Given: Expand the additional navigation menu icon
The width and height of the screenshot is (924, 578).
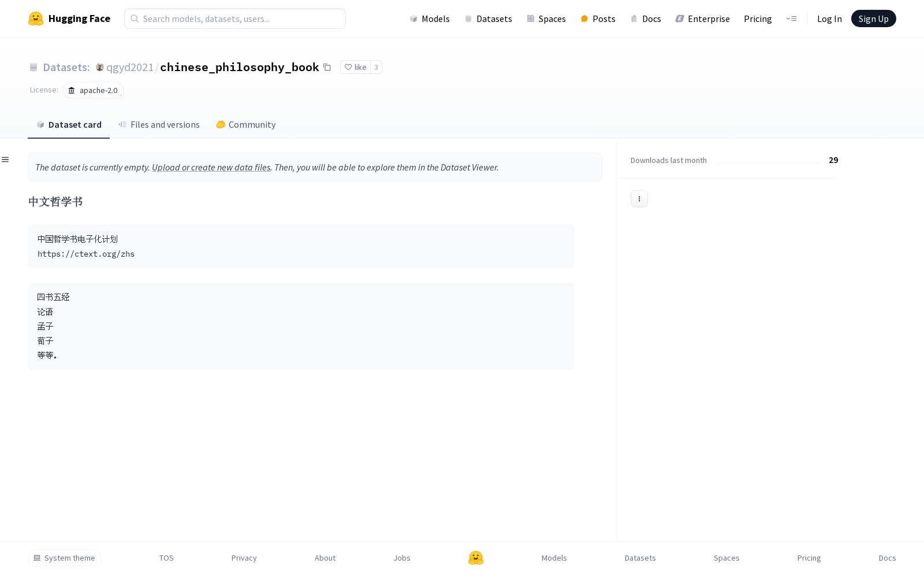Looking at the screenshot, I should [791, 18].
